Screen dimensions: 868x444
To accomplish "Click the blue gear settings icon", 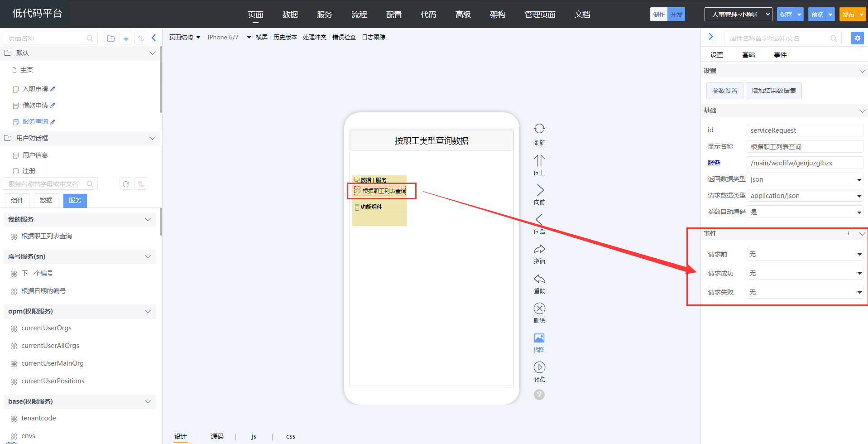I will point(857,39).
